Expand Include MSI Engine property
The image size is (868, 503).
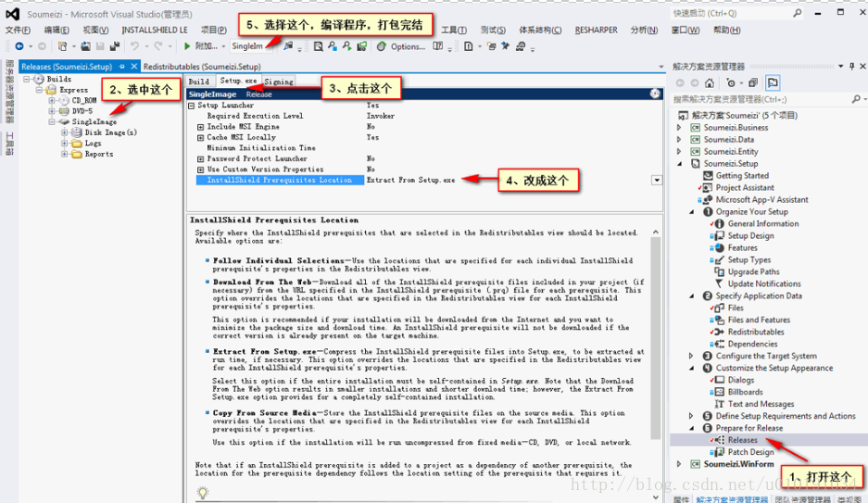[200, 127]
